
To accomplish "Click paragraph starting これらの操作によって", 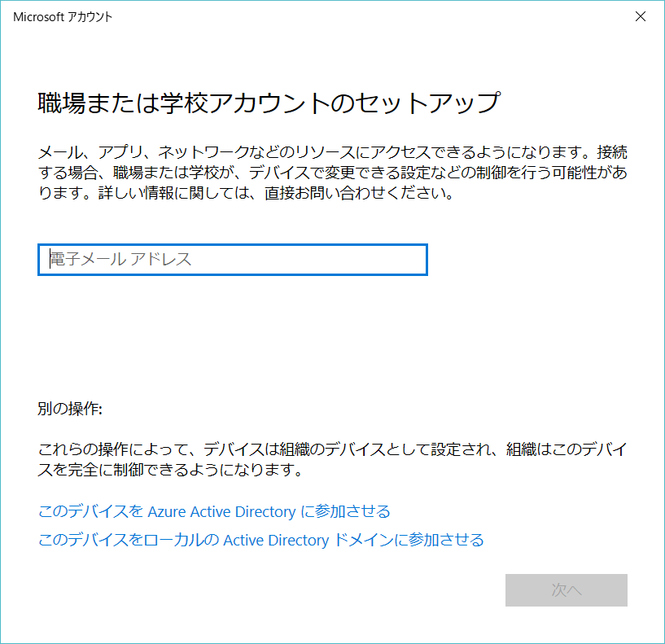I will [x=332, y=459].
